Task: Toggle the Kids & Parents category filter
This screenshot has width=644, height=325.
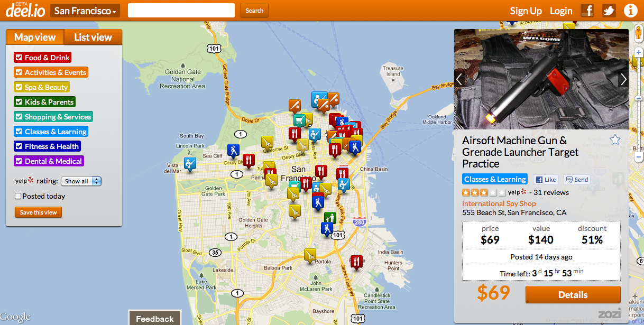Action: click(x=45, y=102)
